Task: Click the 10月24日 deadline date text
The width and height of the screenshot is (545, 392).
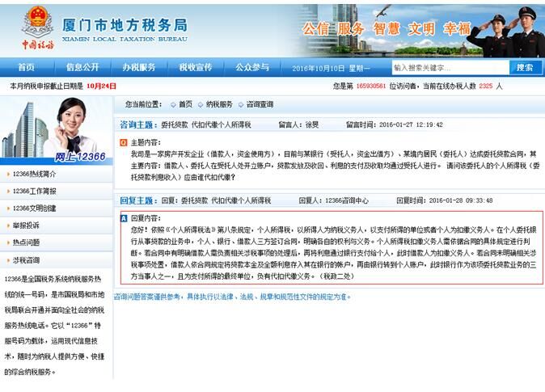Action: coord(101,86)
